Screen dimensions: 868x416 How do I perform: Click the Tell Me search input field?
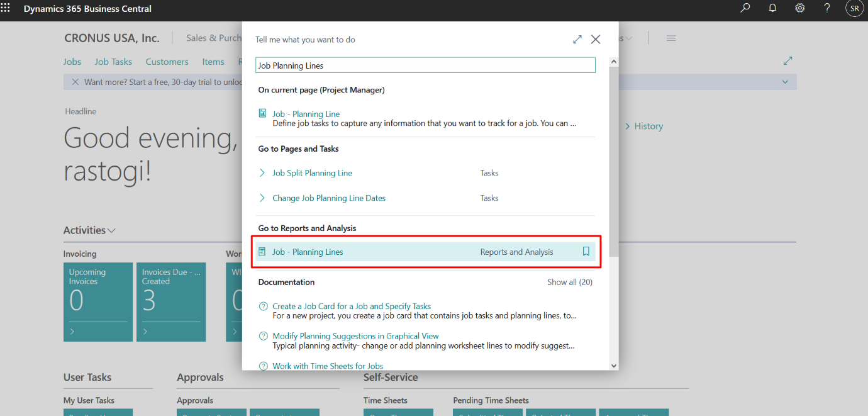(425, 65)
